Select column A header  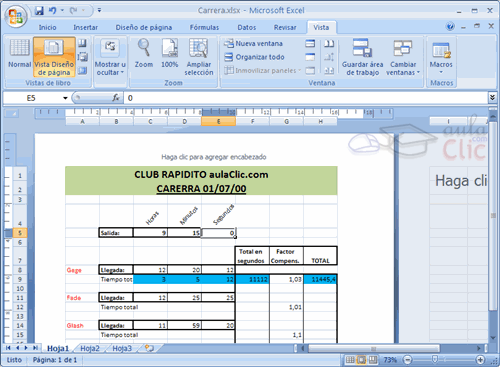click(x=82, y=122)
